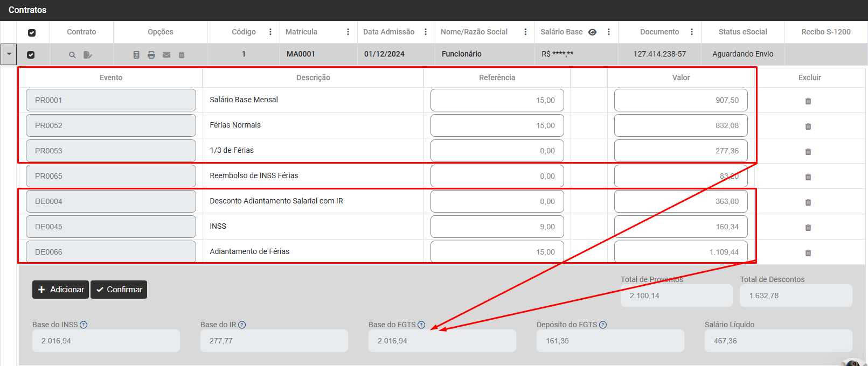Click the Valor field showing 160,34
Image resolution: width=868 pixels, height=366 pixels.
681,227
